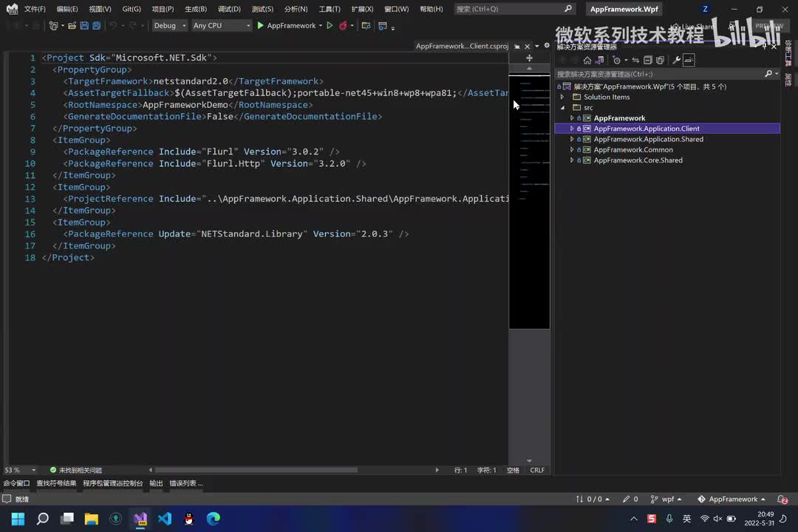The height and width of the screenshot is (532, 798).
Task: Click the Solution Explorer Home icon
Action: coord(587,60)
